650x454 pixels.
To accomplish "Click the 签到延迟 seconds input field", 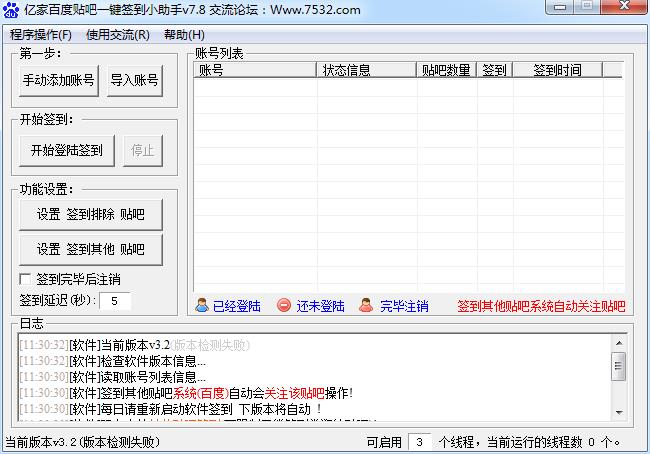I will click(114, 300).
